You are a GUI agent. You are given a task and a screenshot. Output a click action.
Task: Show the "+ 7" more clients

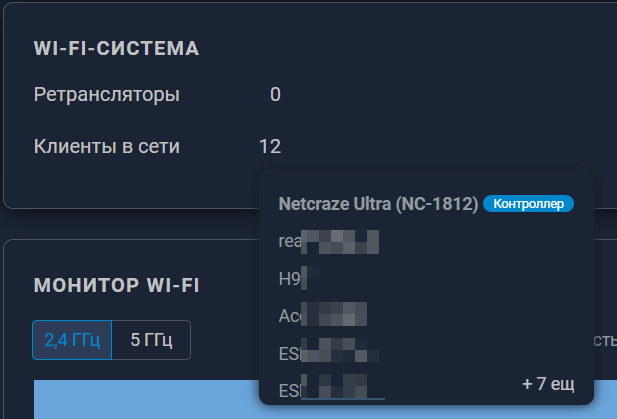(x=547, y=384)
